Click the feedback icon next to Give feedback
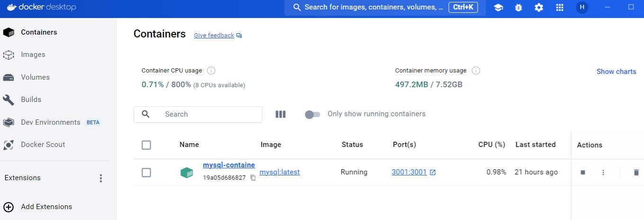Viewport: 644px width, 220px height. coord(239,36)
